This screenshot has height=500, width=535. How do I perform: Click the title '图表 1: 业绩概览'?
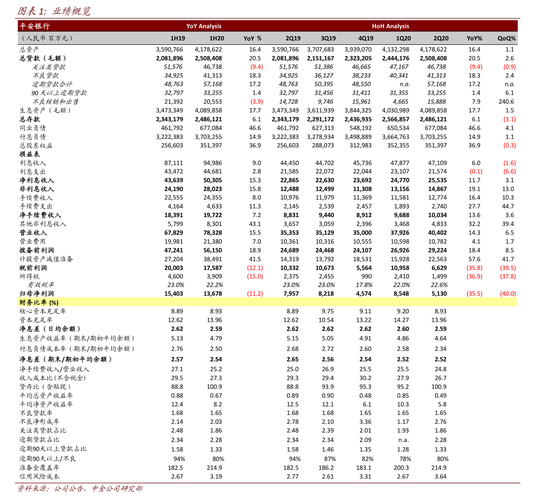[54, 11]
